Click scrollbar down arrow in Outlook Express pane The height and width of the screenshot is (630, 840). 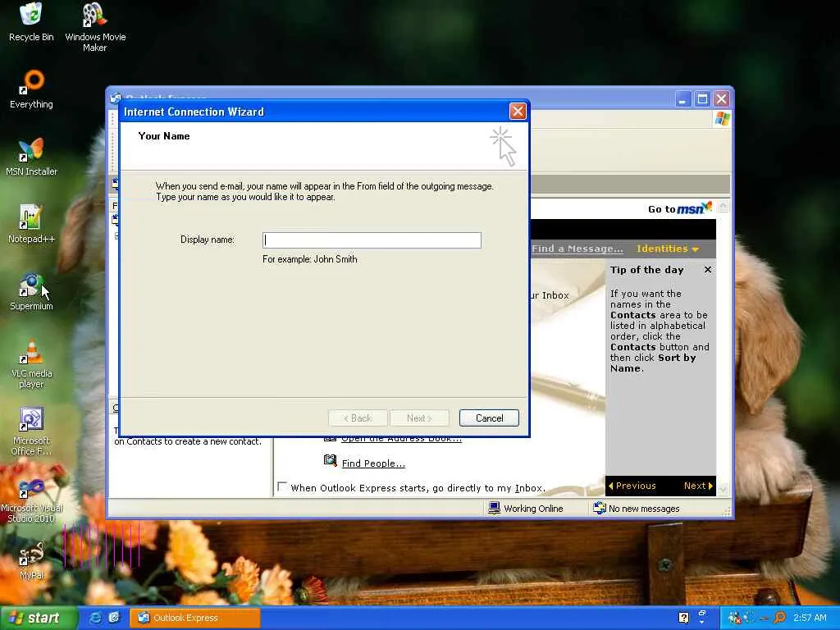point(724,490)
